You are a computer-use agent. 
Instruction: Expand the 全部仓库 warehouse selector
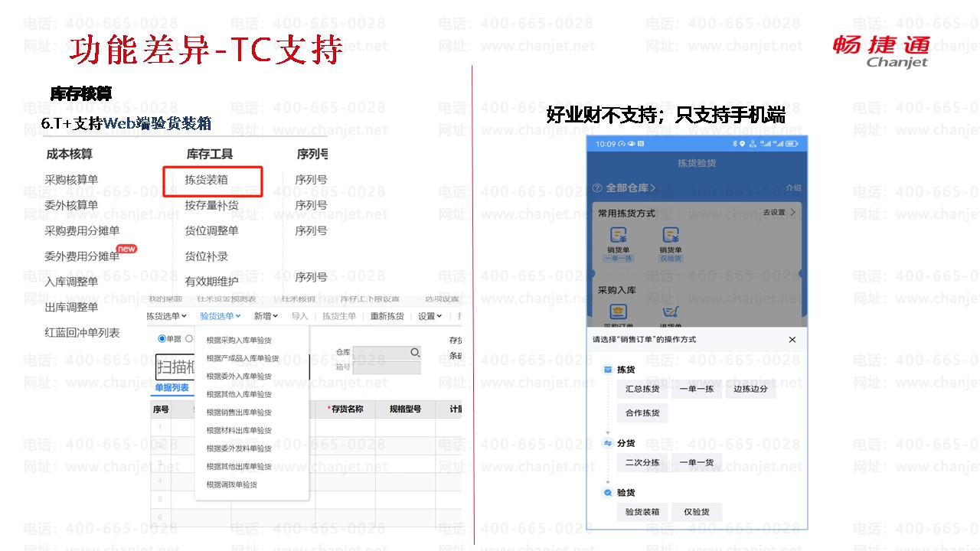[x=631, y=188]
